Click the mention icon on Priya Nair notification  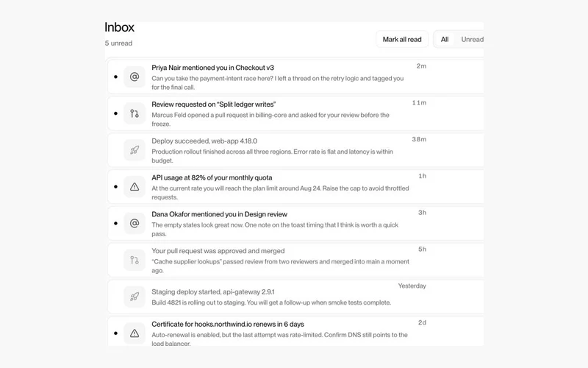[135, 77]
